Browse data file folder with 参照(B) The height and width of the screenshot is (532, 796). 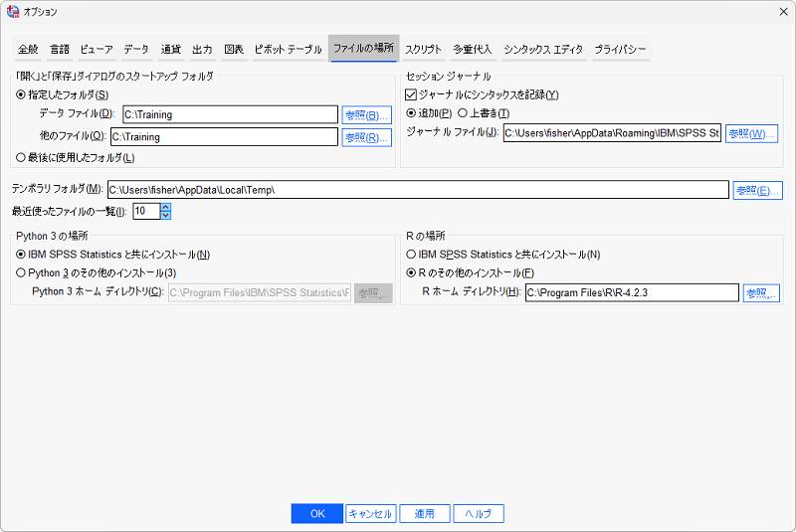click(x=366, y=115)
